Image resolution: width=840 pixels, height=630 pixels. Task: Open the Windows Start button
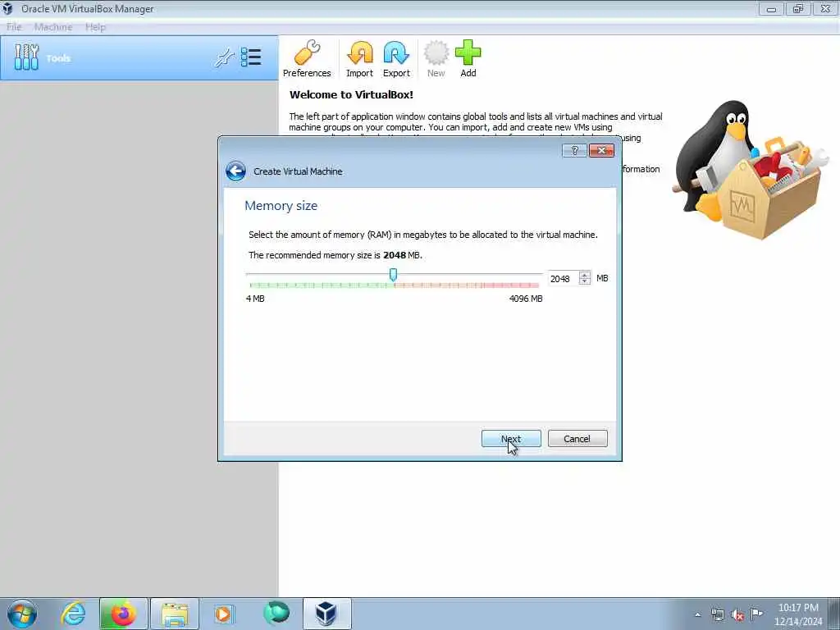22,614
